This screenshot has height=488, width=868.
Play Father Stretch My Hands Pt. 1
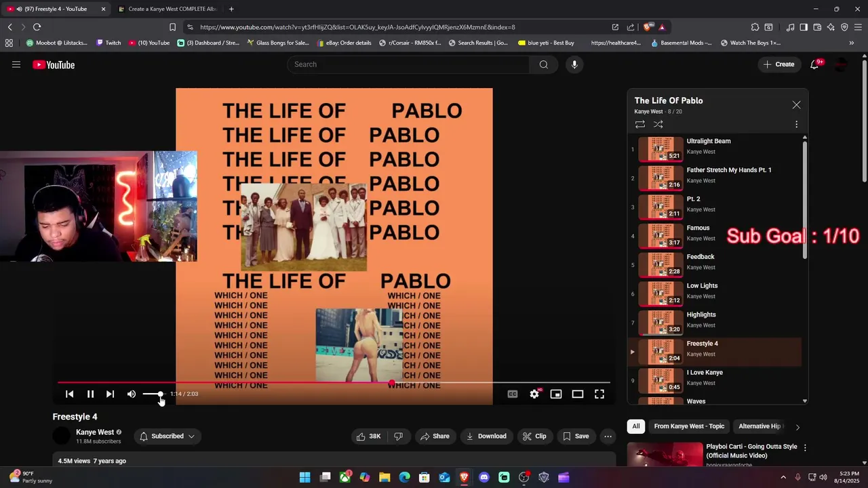pyautogui.click(x=715, y=178)
